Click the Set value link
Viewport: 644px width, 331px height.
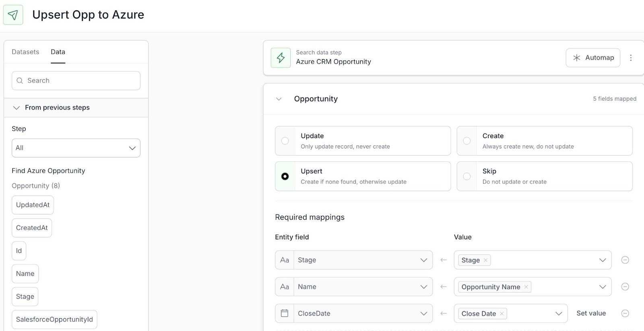(591, 313)
